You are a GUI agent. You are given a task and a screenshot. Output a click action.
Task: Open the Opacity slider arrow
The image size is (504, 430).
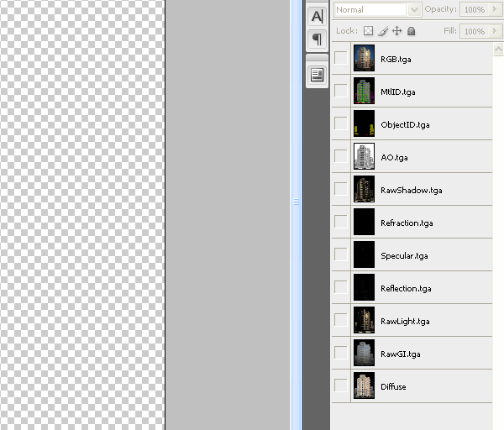[494, 10]
